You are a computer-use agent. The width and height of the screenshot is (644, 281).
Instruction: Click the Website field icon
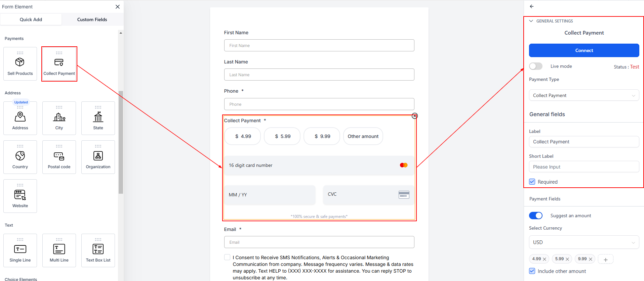point(20,195)
